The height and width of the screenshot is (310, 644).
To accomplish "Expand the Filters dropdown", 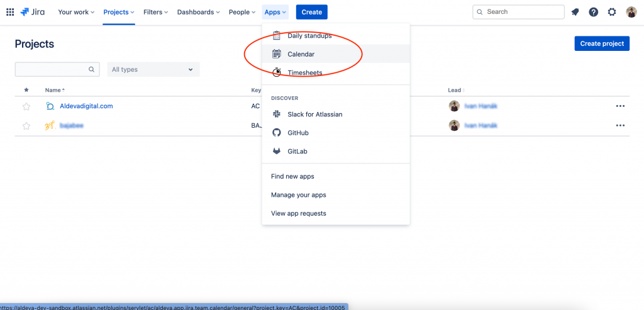I will (156, 12).
